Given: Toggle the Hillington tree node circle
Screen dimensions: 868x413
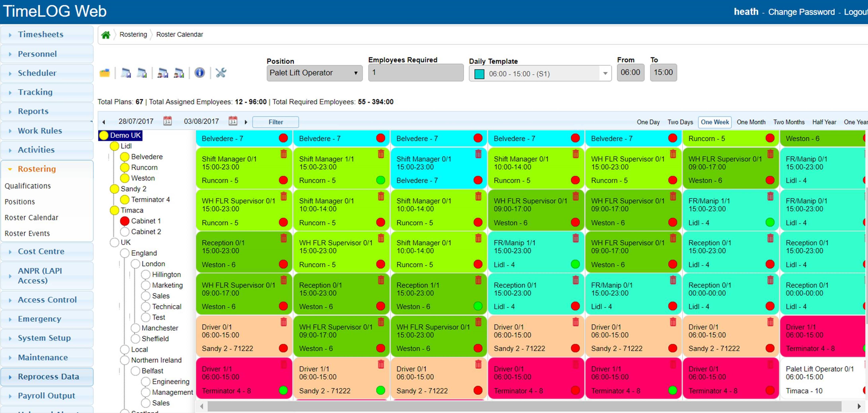Looking at the screenshot, I should coord(146,275).
